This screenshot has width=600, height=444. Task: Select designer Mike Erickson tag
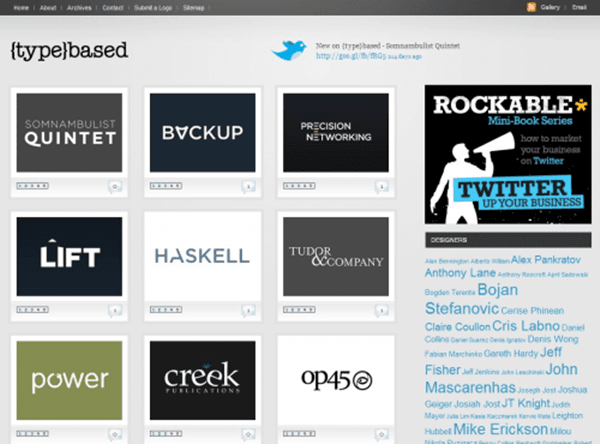[x=501, y=429]
